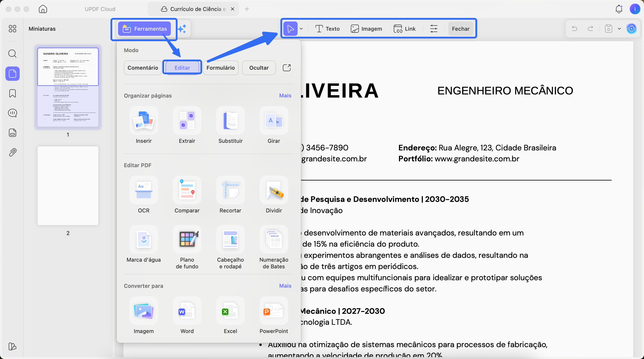Click the Link edit tool
Image resolution: width=644 pixels, height=359 pixels.
[405, 29]
